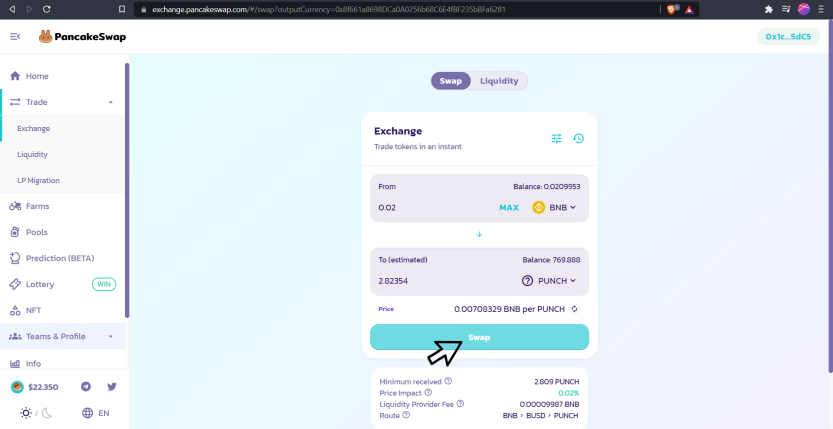Open the media control playlist icon
The image size is (833, 429).
tap(786, 9)
